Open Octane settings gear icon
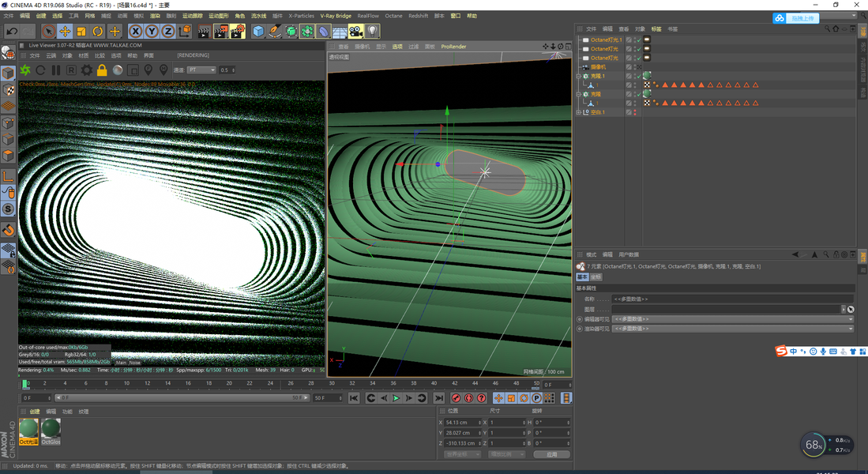The width and height of the screenshot is (868, 474). click(x=86, y=70)
